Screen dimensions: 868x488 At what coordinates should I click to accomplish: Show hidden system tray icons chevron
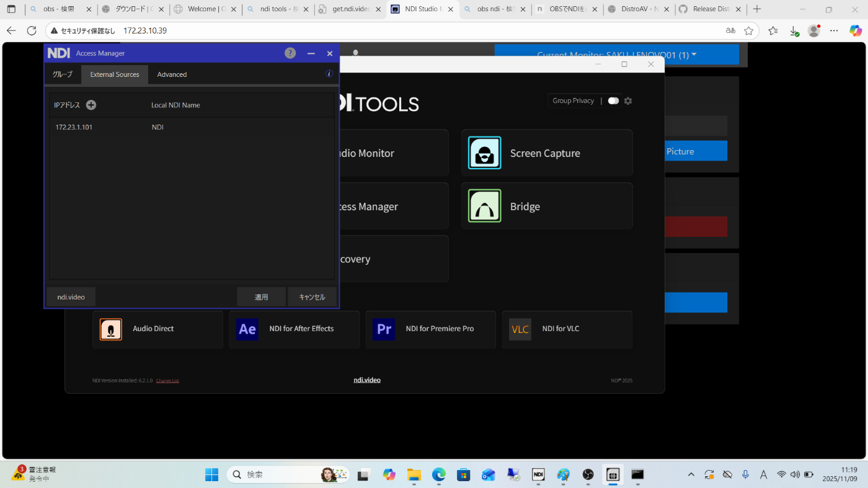(x=691, y=474)
